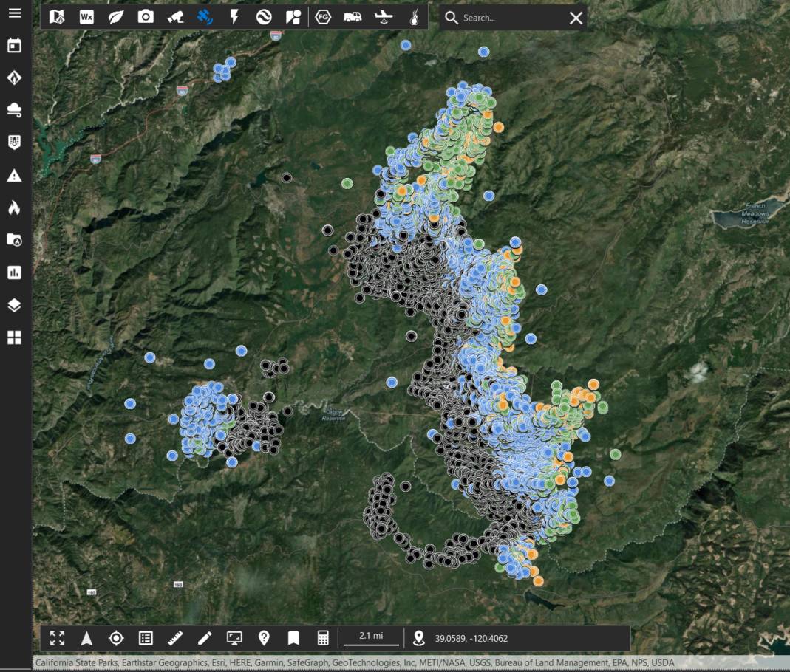The image size is (790, 672).
Task: Open the hamburger menu in the sidebar
Action: point(14,13)
